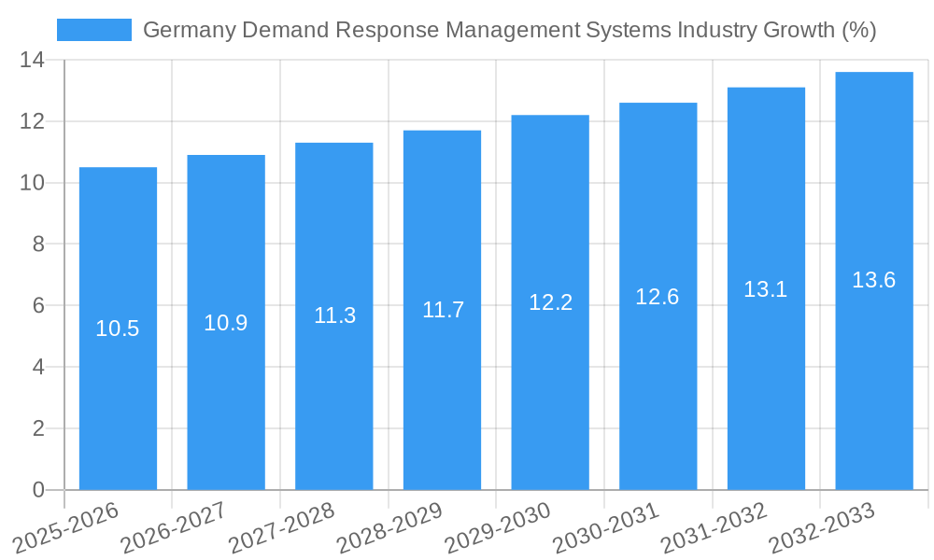934x560 pixels.
Task: Toggle the Germany Demand Response legend label
Action: click(x=510, y=30)
